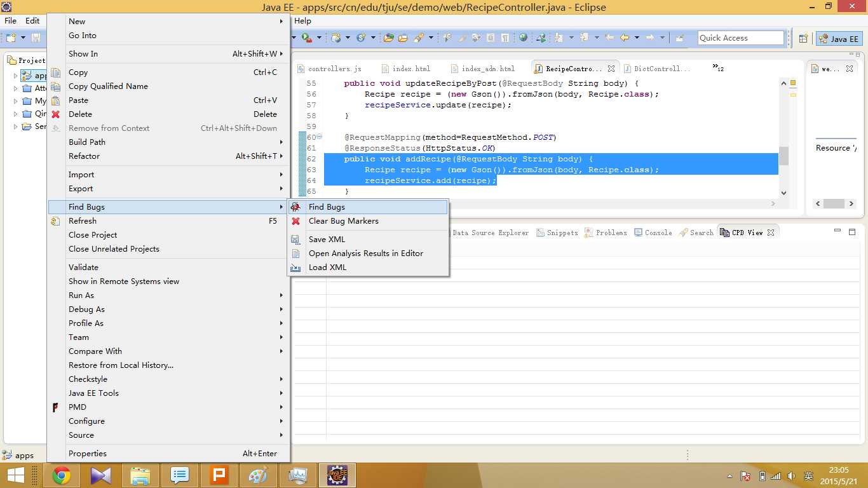This screenshot has height=488, width=868.
Task: Click the Back navigation arrow icon
Action: click(624, 37)
